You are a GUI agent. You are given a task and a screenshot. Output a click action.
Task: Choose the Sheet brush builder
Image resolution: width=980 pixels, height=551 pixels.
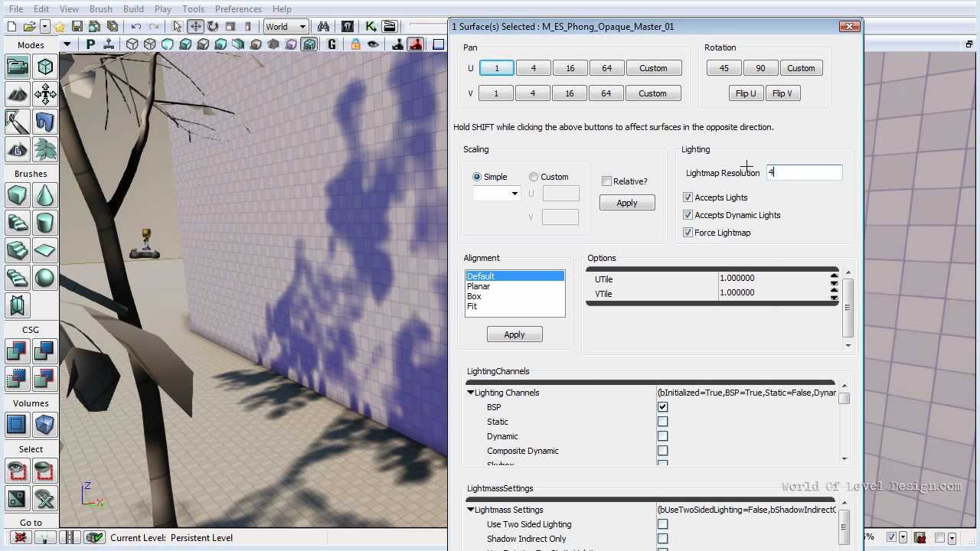tap(45, 251)
